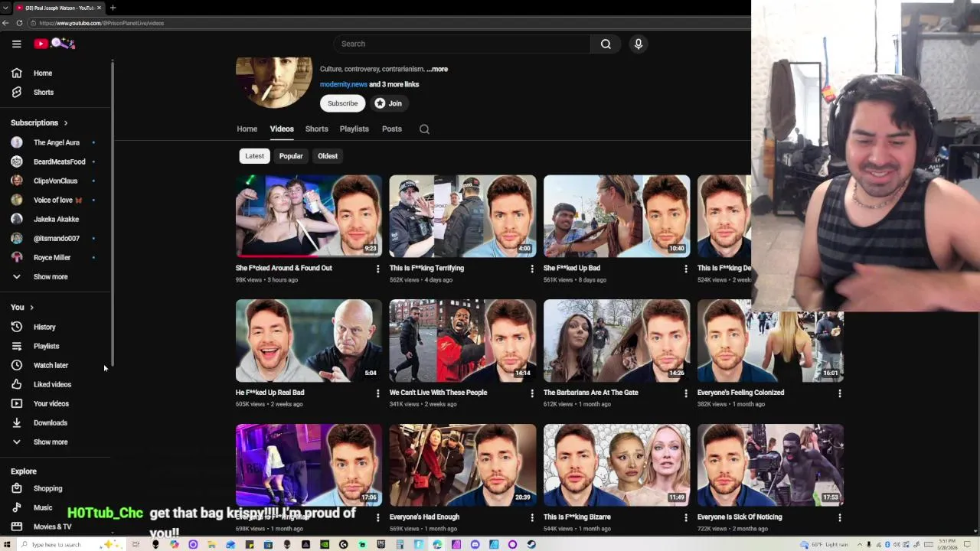Click browser back arrow
Image resolution: width=980 pixels, height=551 pixels.
(5, 23)
